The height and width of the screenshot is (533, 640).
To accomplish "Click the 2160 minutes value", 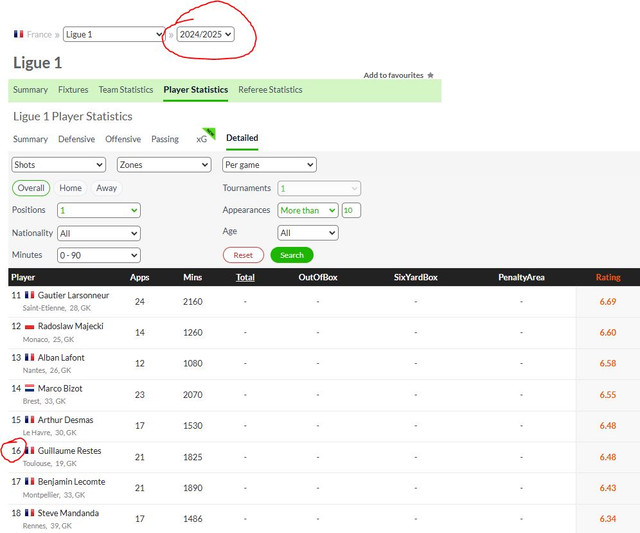I will pos(193,302).
